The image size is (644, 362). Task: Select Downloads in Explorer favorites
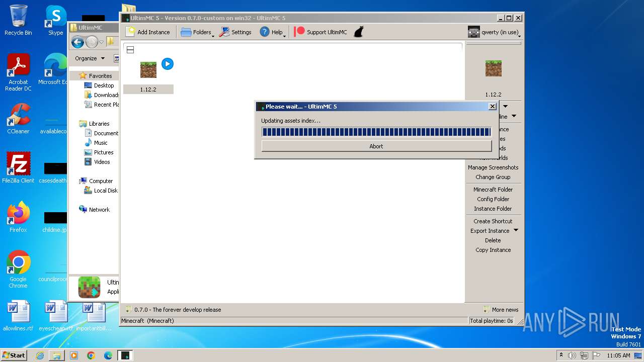pos(102,95)
